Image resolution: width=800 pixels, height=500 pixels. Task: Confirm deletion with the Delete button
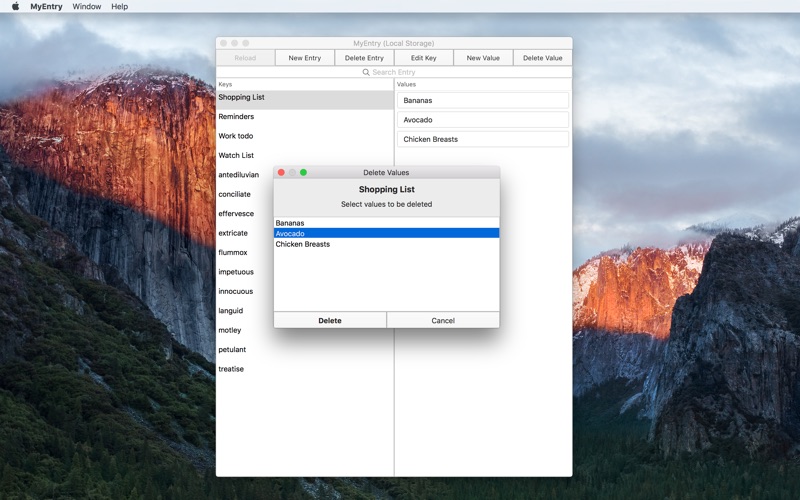point(330,320)
